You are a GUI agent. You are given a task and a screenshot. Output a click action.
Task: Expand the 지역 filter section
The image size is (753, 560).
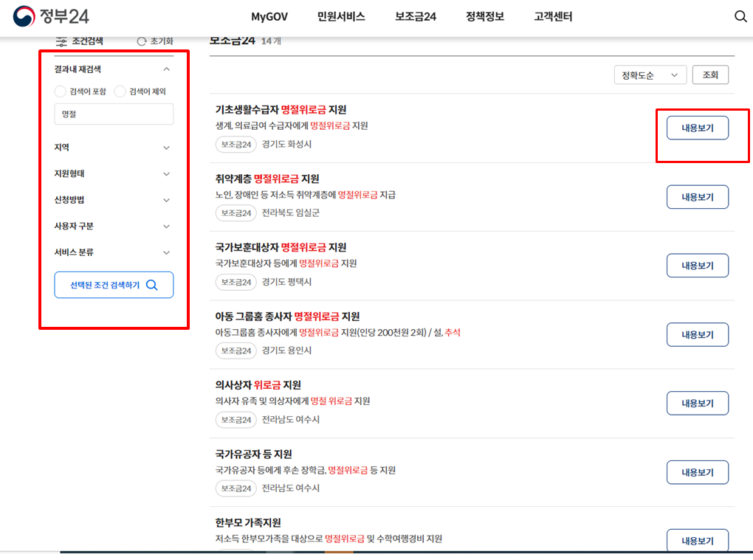[x=168, y=147]
